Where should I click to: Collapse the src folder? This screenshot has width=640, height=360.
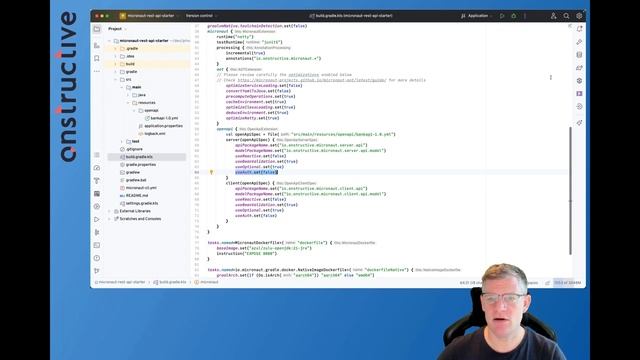coord(116,80)
